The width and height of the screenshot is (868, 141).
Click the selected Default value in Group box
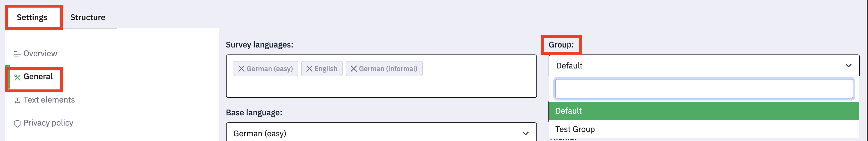click(x=569, y=66)
